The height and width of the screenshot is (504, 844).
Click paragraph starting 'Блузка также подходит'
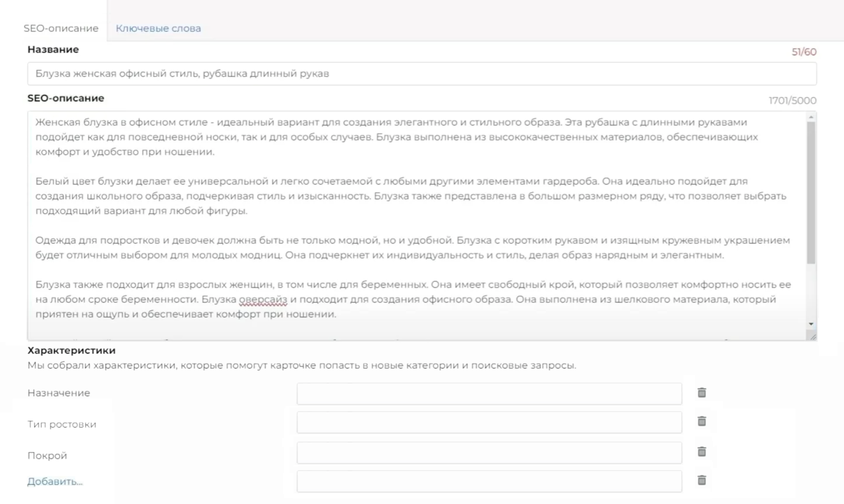[x=413, y=299]
